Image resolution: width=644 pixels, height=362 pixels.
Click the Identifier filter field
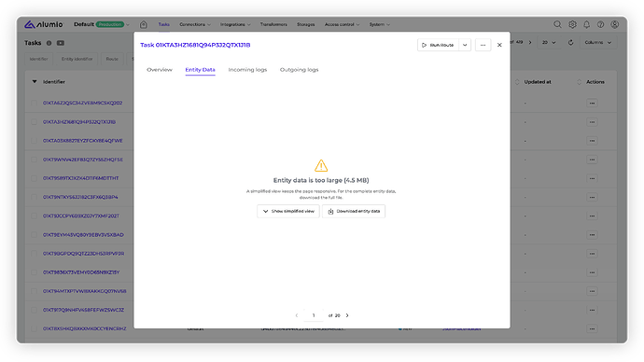[39, 59]
